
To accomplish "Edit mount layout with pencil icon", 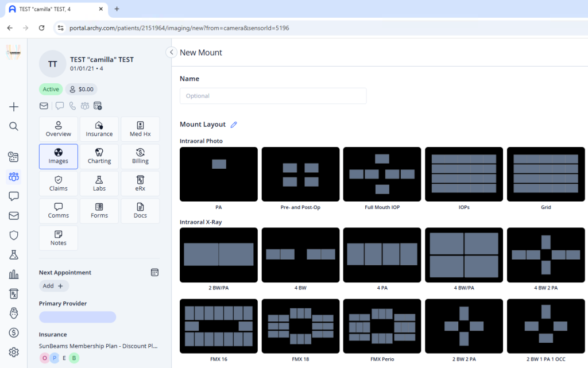I will click(x=234, y=125).
